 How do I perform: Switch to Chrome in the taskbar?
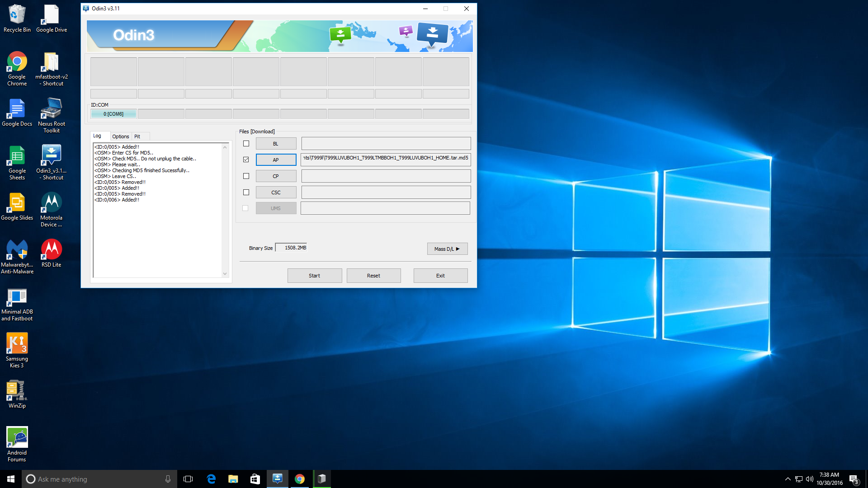pyautogui.click(x=300, y=479)
